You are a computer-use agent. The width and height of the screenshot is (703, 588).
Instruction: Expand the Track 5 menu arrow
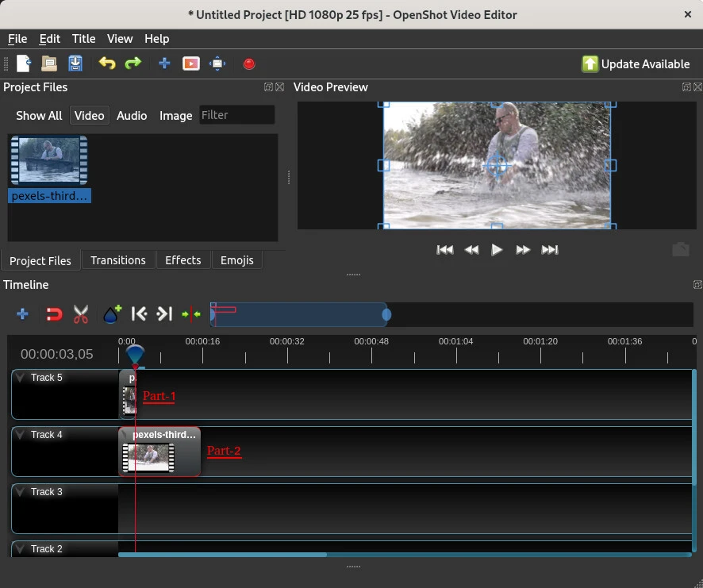21,378
